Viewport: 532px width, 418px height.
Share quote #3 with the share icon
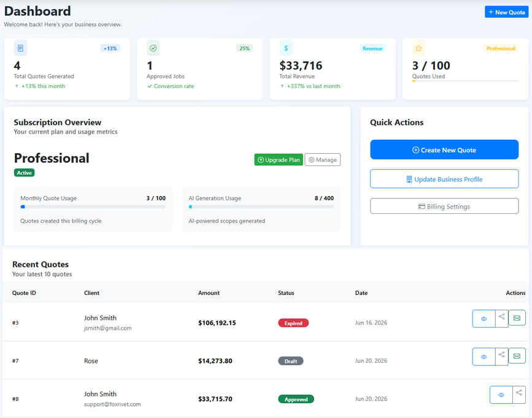point(501,319)
